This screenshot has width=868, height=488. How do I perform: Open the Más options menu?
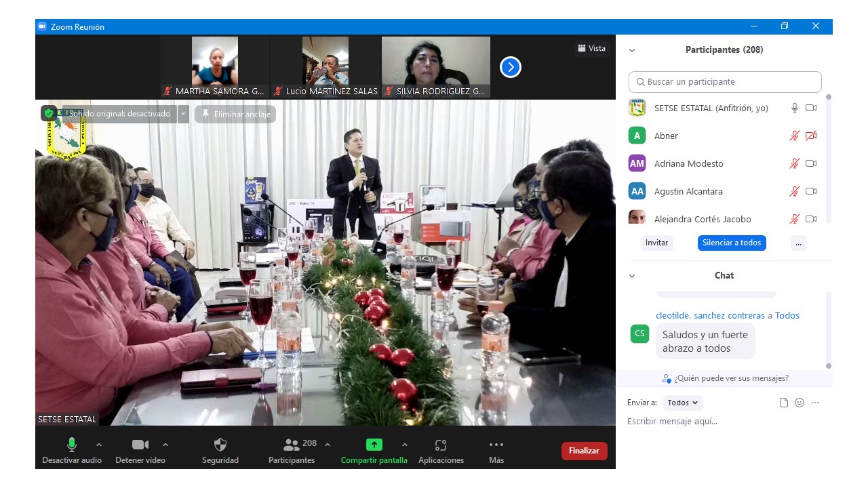[x=496, y=451]
